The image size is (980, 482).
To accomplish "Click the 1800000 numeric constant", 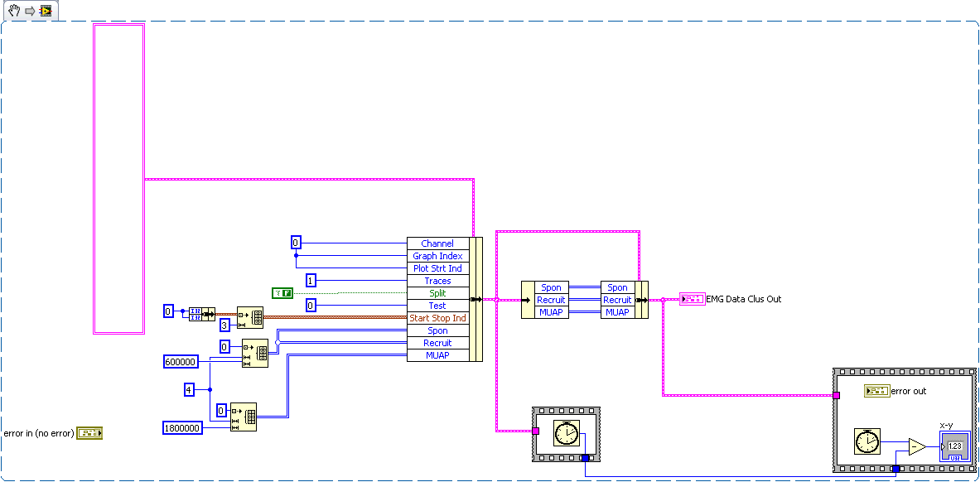I will (182, 427).
